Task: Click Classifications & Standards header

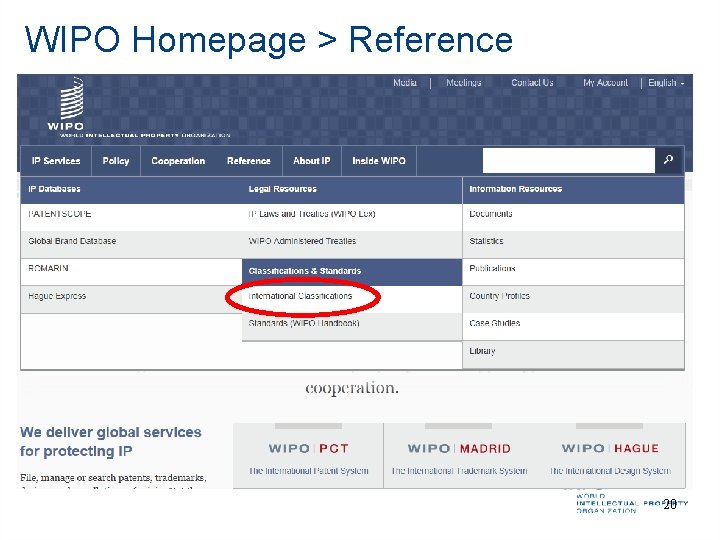Action: 305,271
